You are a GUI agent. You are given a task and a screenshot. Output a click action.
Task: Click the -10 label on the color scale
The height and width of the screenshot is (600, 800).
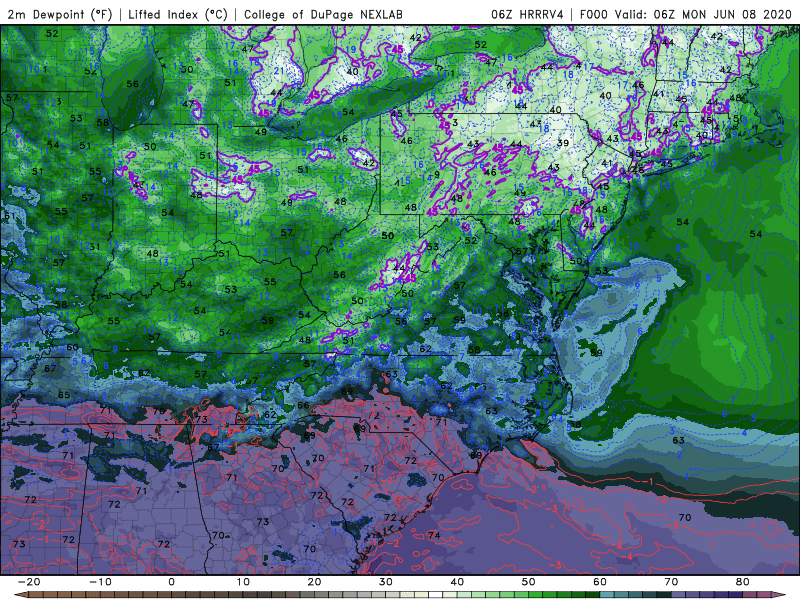tap(100, 582)
